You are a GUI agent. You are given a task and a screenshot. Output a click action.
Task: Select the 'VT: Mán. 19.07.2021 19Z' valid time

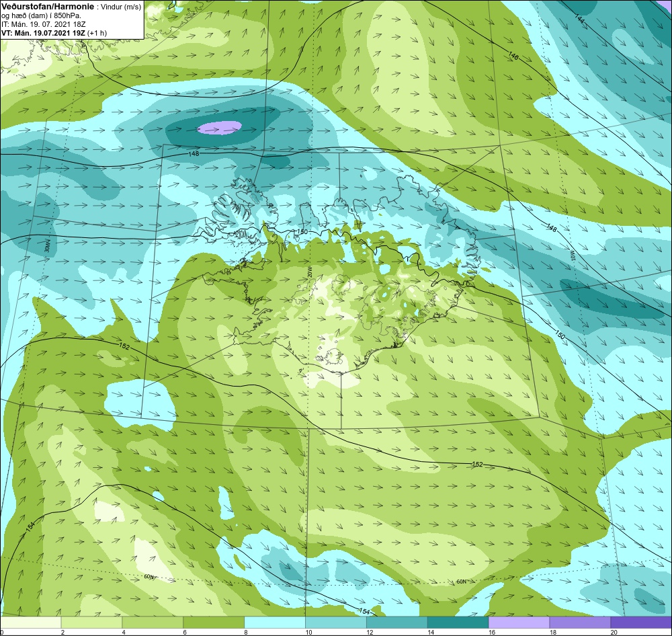43,32
